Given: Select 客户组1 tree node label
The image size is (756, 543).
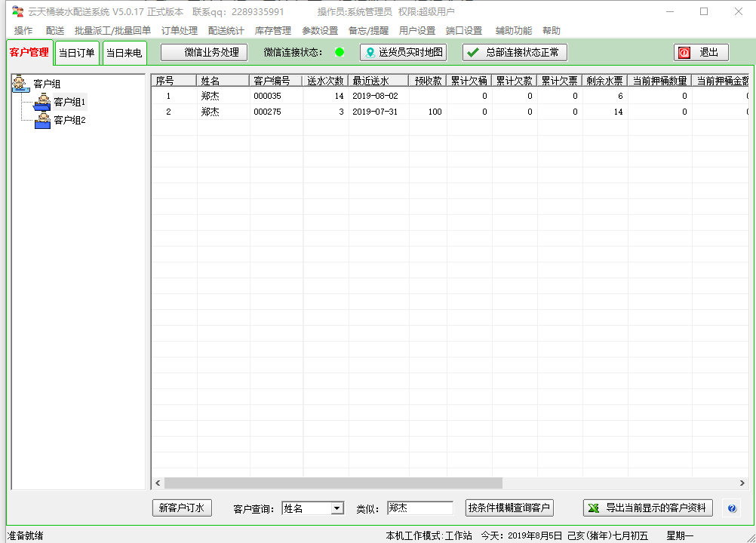Looking at the screenshot, I should coord(70,102).
